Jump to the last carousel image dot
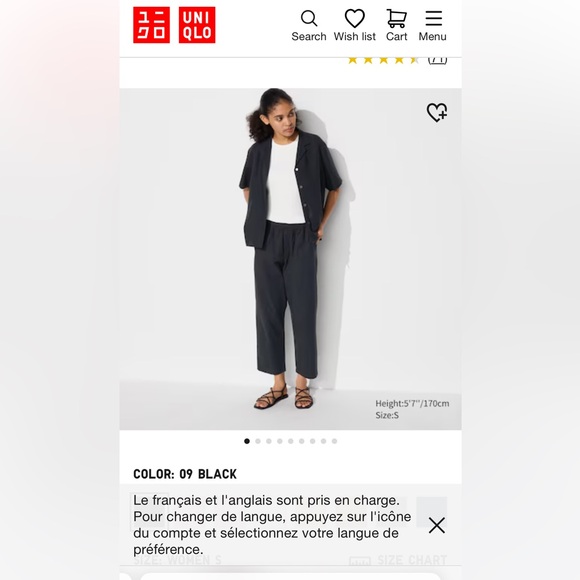 click(334, 441)
